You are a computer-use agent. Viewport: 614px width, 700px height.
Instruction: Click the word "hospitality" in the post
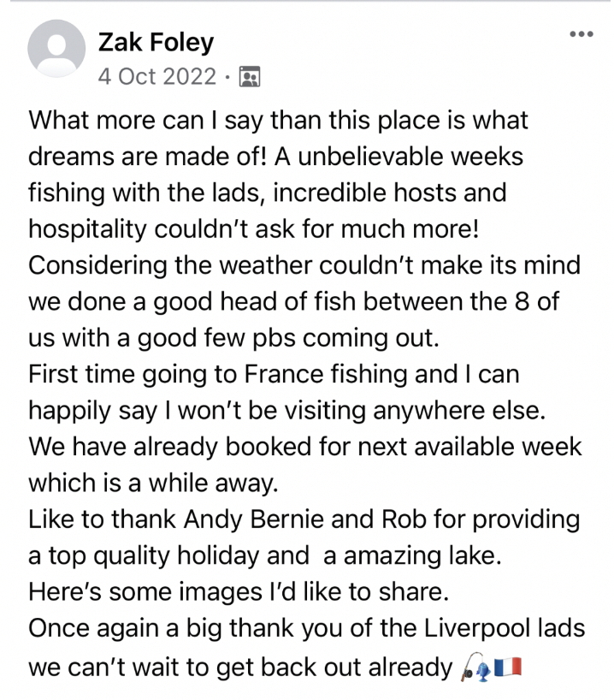(88, 228)
